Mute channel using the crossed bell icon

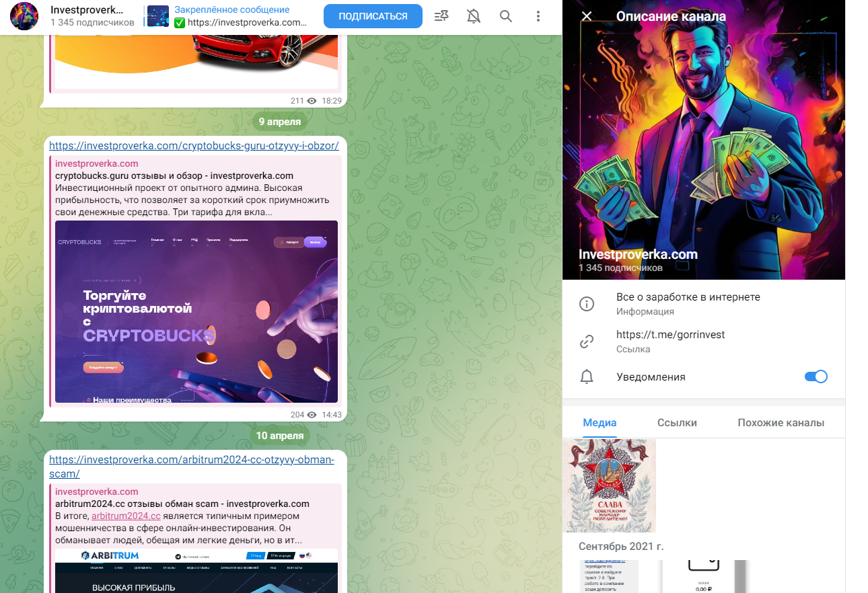pyautogui.click(x=474, y=16)
